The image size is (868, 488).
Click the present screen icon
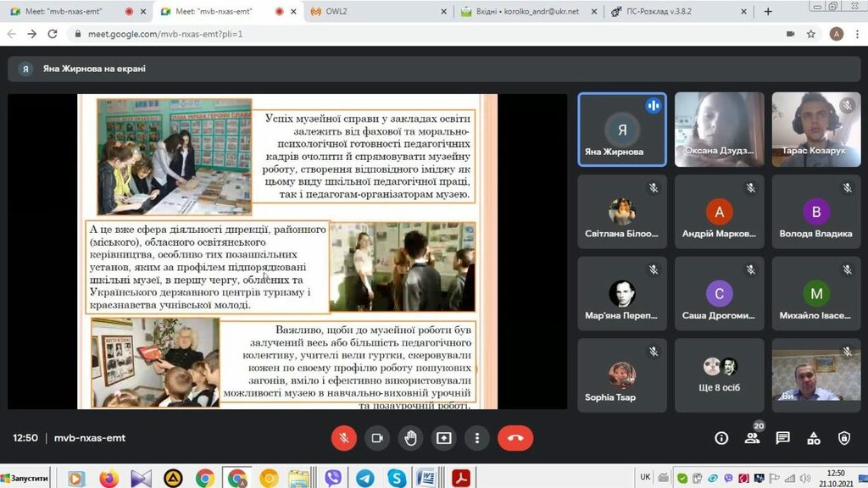pos(443,438)
